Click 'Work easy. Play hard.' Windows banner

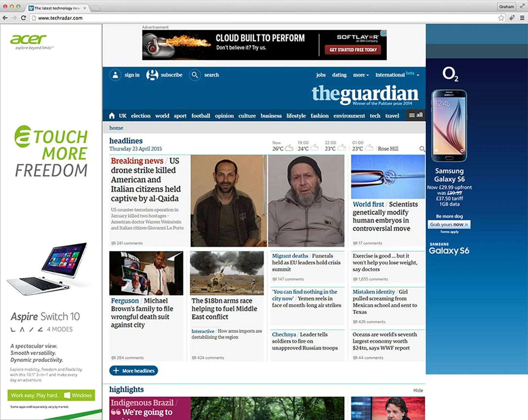[x=51, y=395]
